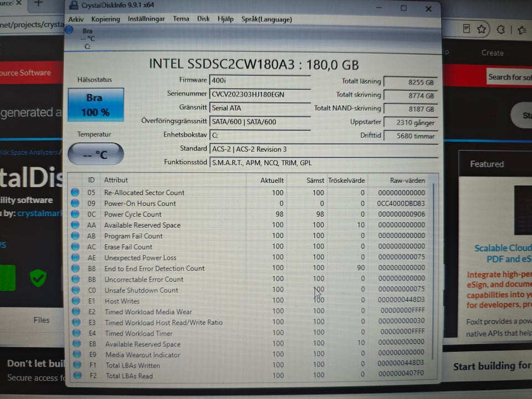
Task: Open the Hjälp menu
Action: (226, 19)
